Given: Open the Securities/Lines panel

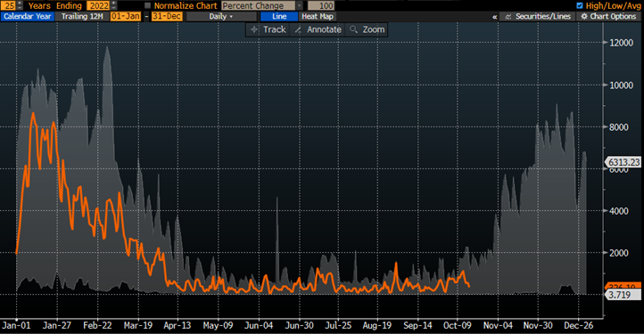Looking at the screenshot, I should (538, 16).
